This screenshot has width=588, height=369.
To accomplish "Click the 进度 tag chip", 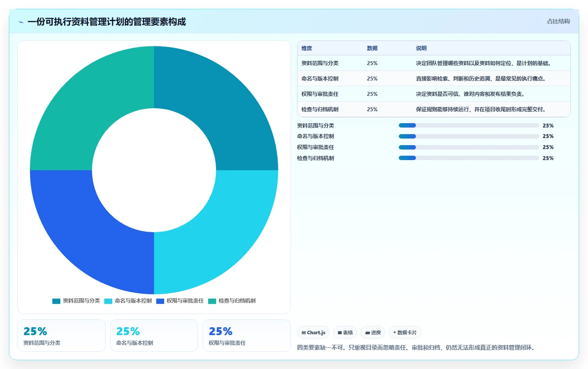I will (x=373, y=332).
